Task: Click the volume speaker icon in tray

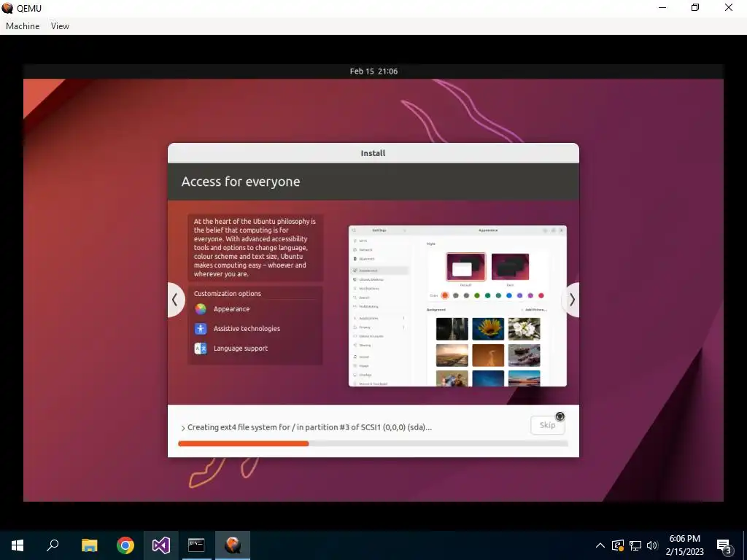Action: pyautogui.click(x=652, y=545)
